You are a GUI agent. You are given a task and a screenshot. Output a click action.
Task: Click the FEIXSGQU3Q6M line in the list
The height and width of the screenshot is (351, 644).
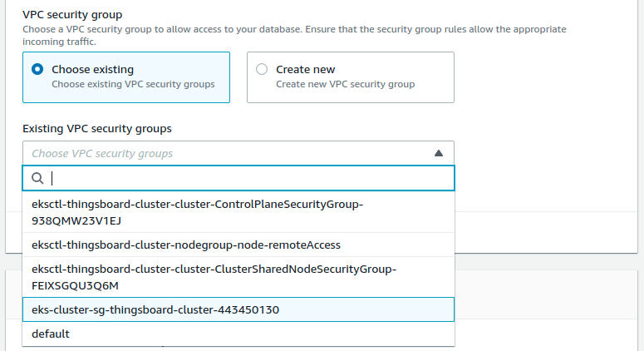tap(75, 285)
